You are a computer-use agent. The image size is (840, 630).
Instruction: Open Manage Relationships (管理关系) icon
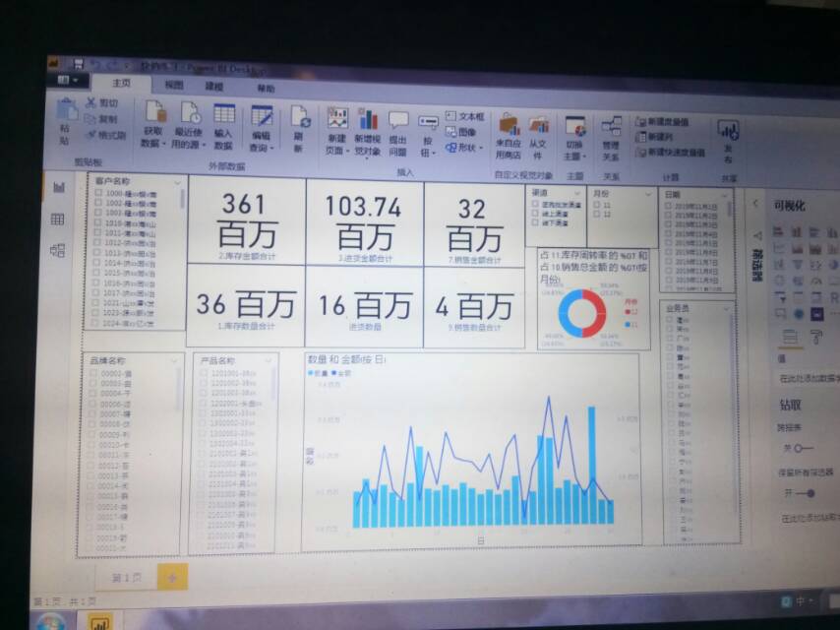pyautogui.click(x=611, y=127)
